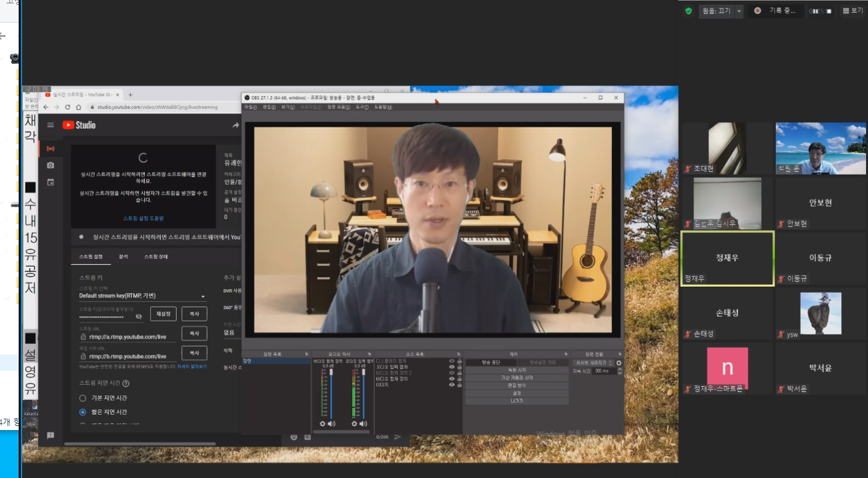Click the live stream icon in Studio sidebar
868x478 pixels.
50,148
